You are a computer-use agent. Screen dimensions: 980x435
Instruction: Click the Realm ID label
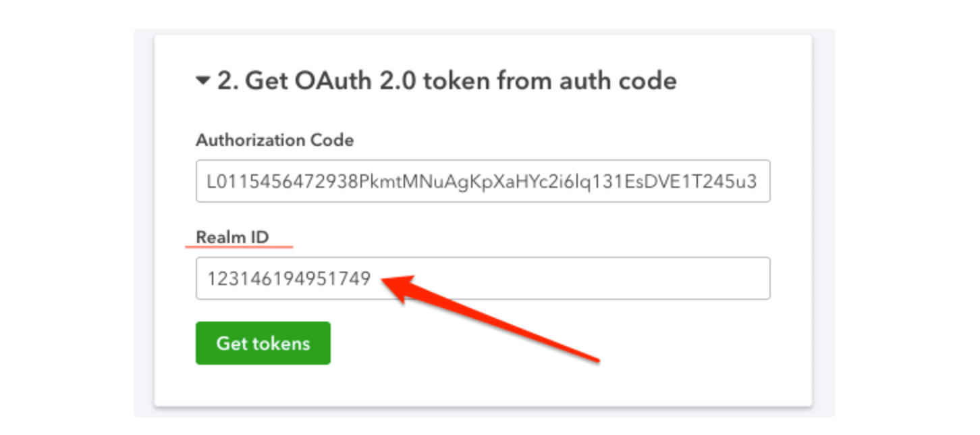point(232,237)
